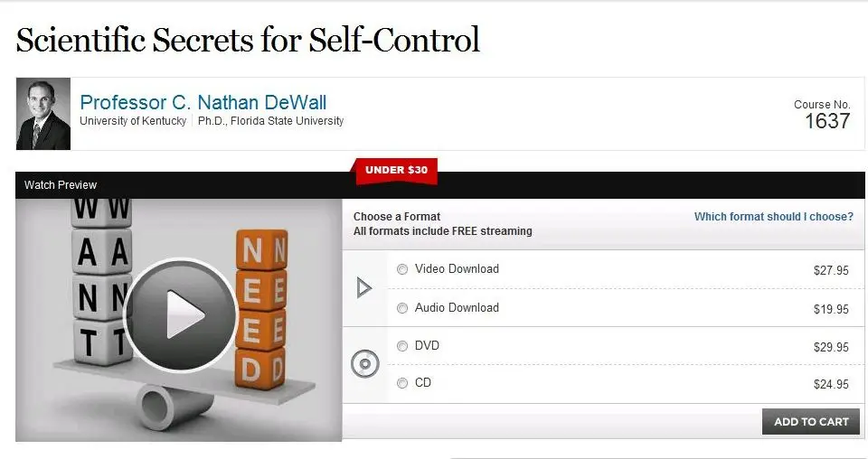Click the download triangle icon
This screenshot has height=459, width=868.
click(x=363, y=288)
